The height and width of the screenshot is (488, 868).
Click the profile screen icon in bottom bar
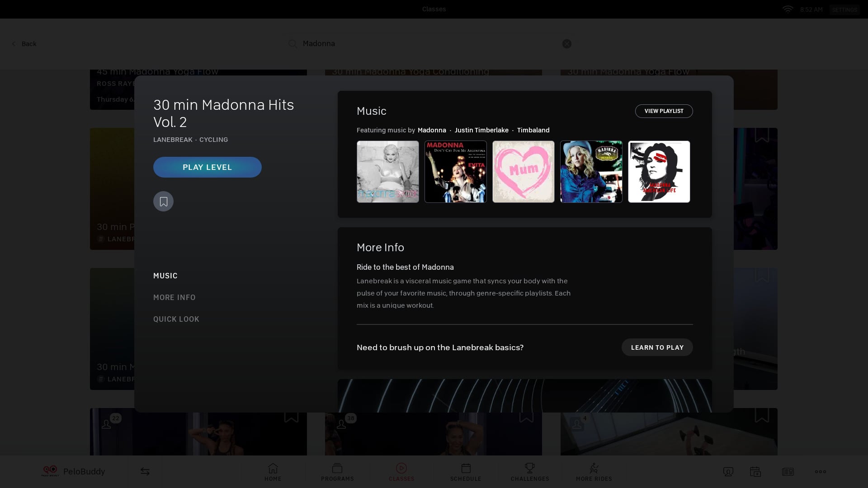point(728,472)
